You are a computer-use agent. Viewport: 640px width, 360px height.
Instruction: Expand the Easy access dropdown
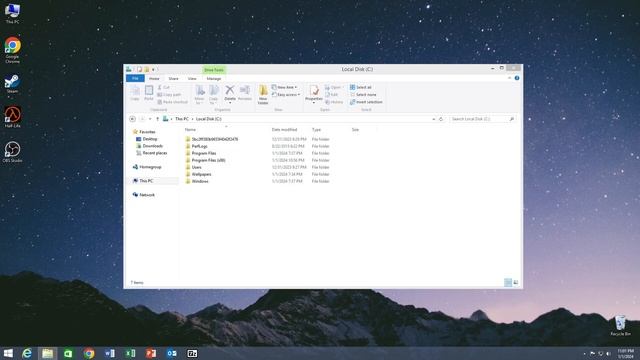(299, 95)
